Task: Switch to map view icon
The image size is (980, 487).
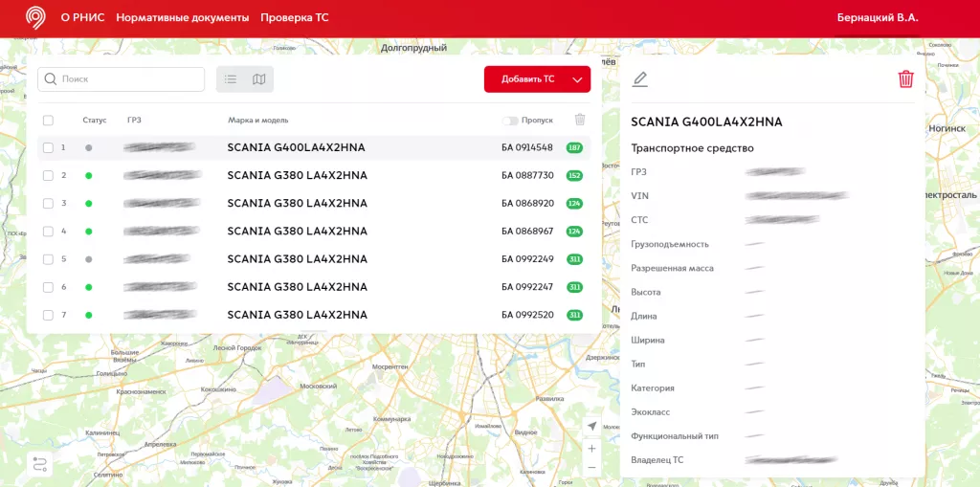Action: tap(258, 79)
